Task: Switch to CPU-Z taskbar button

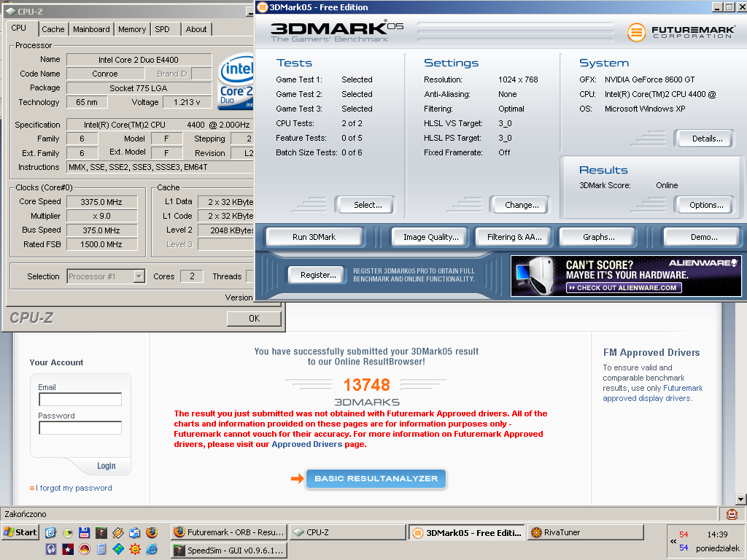Action: tap(348, 532)
